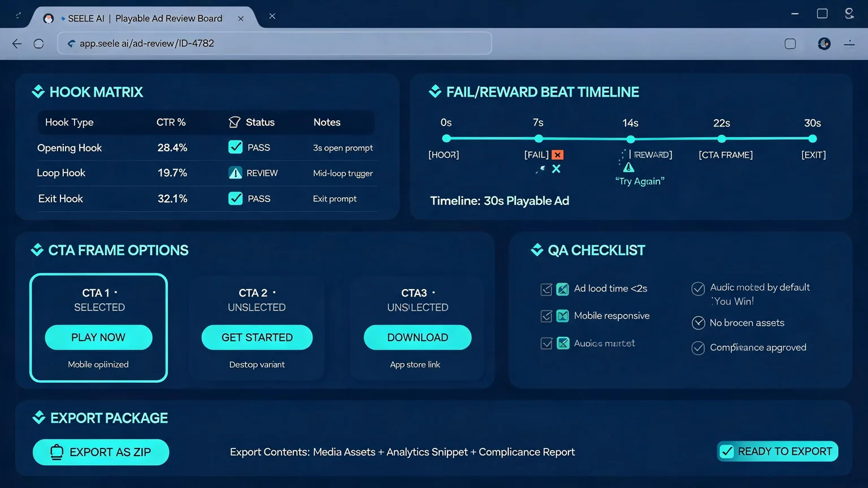
Task: Click the 7s timeline marker dot
Action: pos(539,138)
